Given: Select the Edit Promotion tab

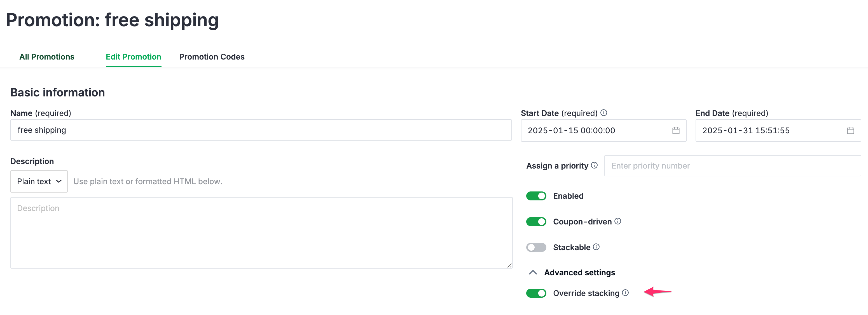Looking at the screenshot, I should click(x=134, y=56).
